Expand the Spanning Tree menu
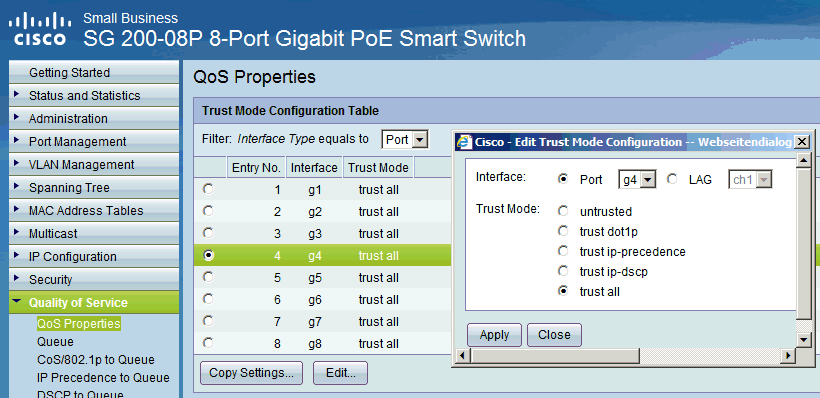820x398 pixels. (94, 188)
